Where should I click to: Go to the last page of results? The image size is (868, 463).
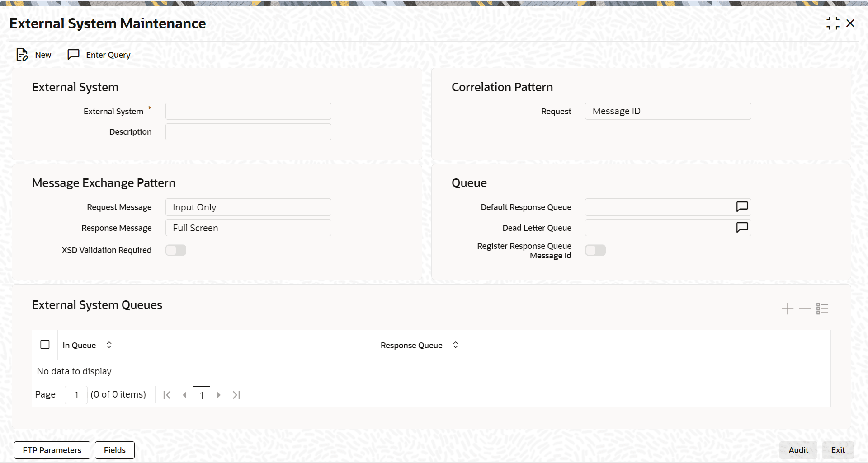[236, 395]
